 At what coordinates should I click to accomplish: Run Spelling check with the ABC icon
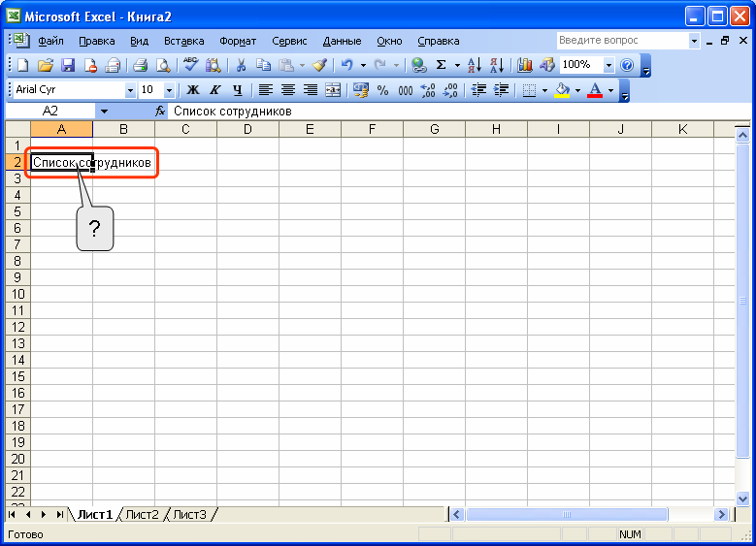190,65
